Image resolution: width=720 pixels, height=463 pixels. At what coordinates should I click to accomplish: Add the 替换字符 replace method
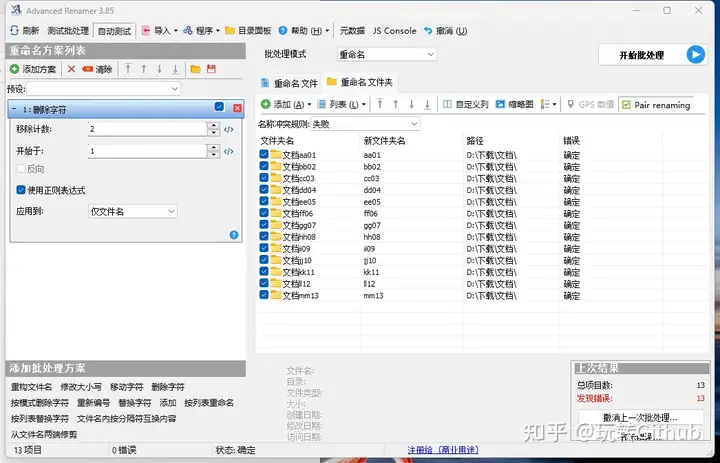click(135, 403)
